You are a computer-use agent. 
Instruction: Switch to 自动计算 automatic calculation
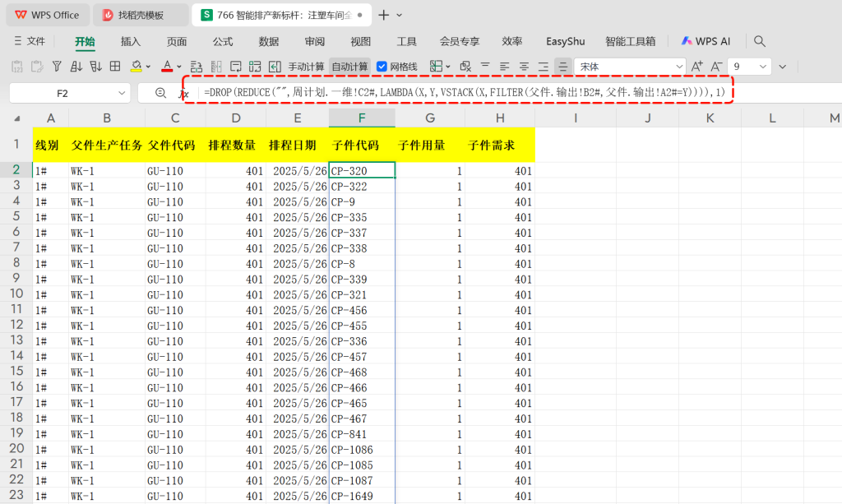(x=349, y=67)
